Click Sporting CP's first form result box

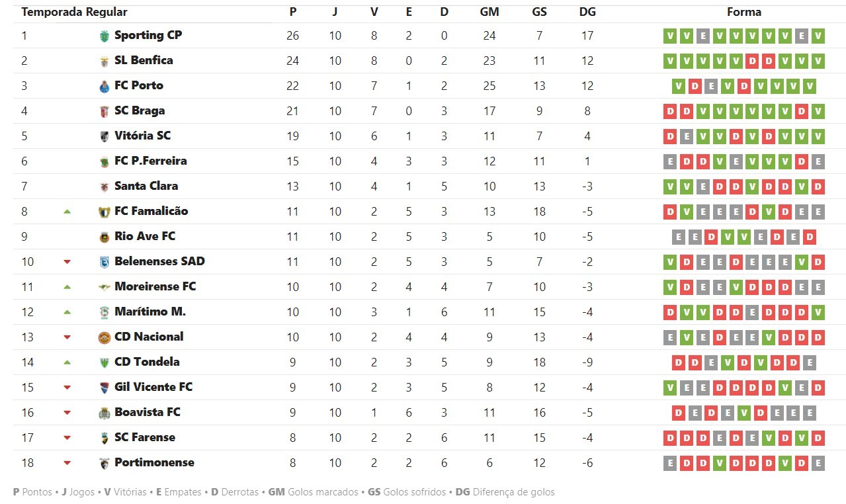[x=670, y=36]
